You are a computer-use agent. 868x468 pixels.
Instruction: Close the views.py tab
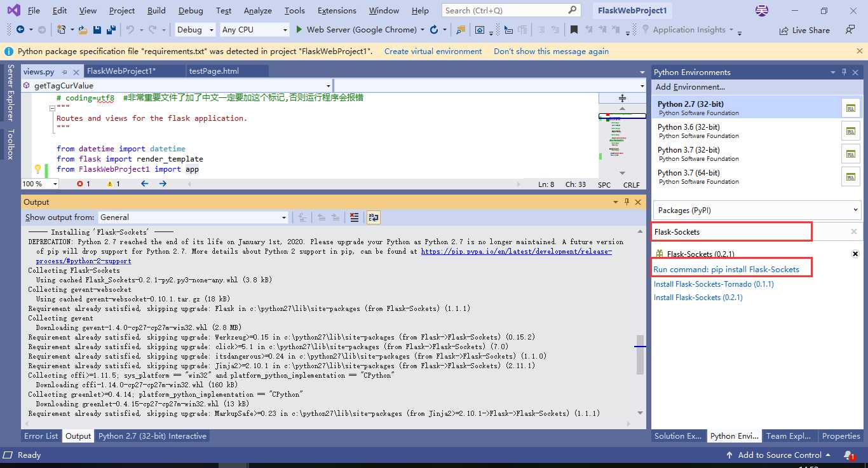[76, 72]
